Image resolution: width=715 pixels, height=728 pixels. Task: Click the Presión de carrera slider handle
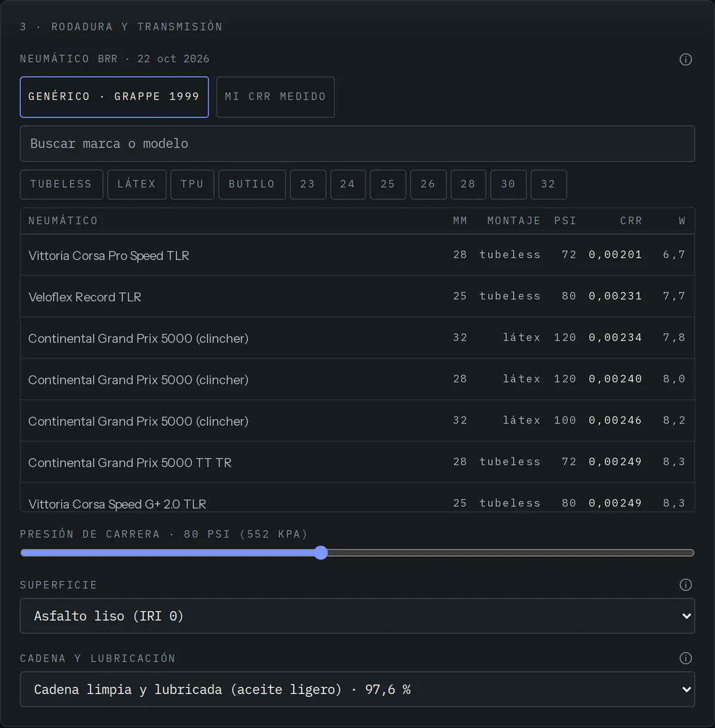pos(321,553)
